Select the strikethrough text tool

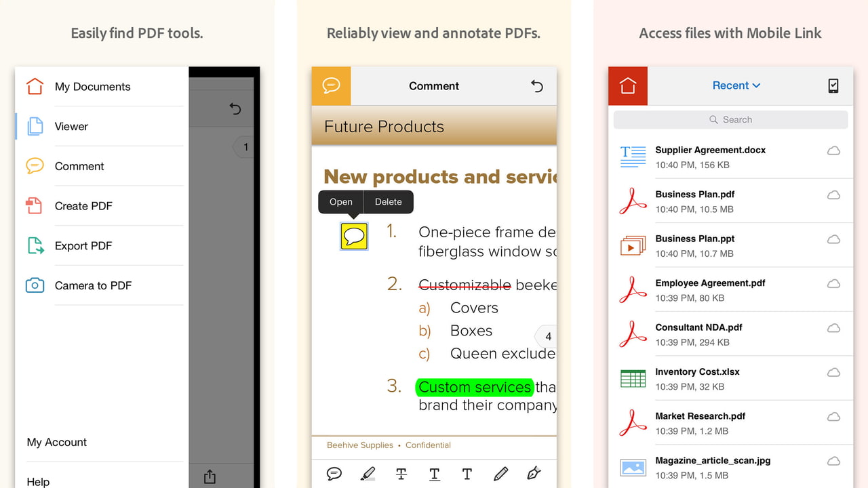pyautogui.click(x=401, y=474)
